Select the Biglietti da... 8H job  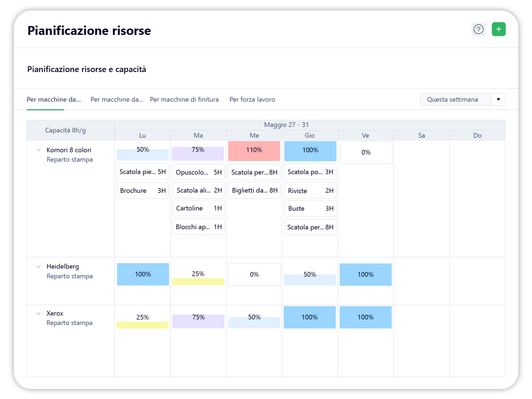[x=254, y=190]
